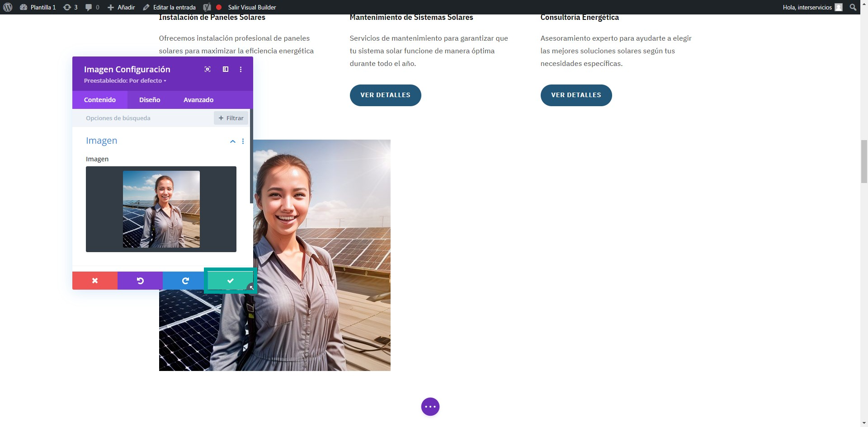Click the + Filtrar button

[231, 118]
